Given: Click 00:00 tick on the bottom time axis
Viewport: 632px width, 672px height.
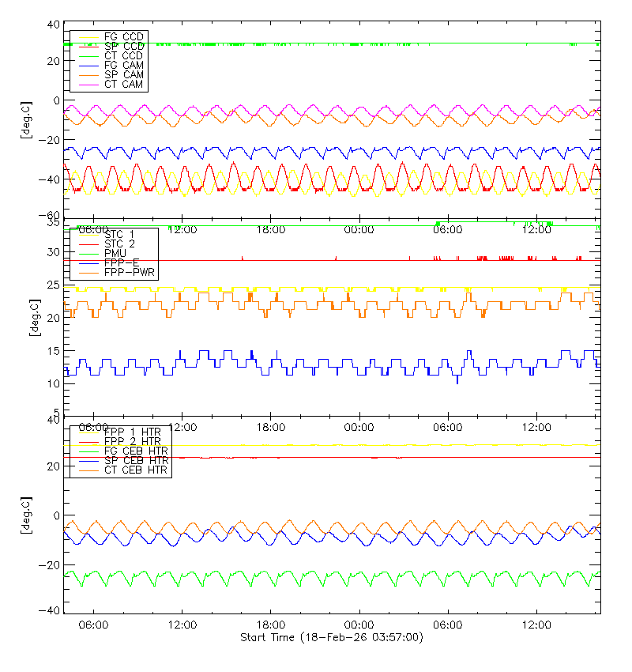Looking at the screenshot, I should (x=359, y=625).
